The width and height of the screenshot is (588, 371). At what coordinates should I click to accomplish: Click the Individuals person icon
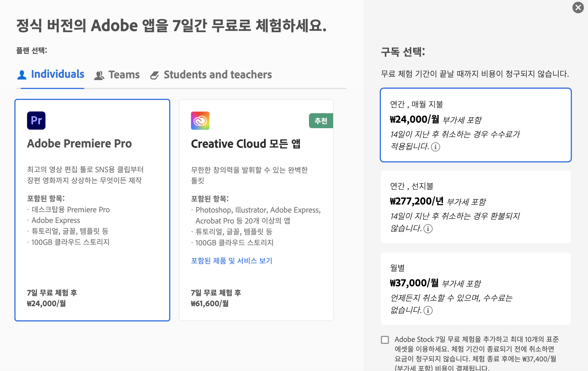[22, 75]
